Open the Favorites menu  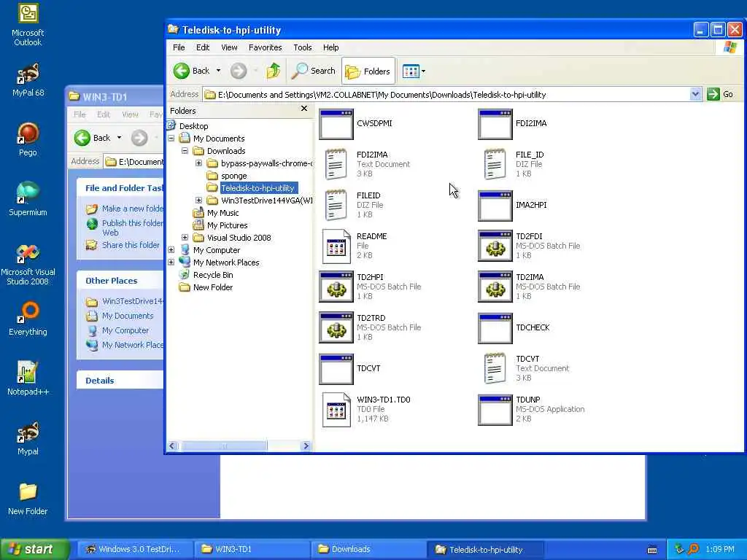pyautogui.click(x=266, y=47)
